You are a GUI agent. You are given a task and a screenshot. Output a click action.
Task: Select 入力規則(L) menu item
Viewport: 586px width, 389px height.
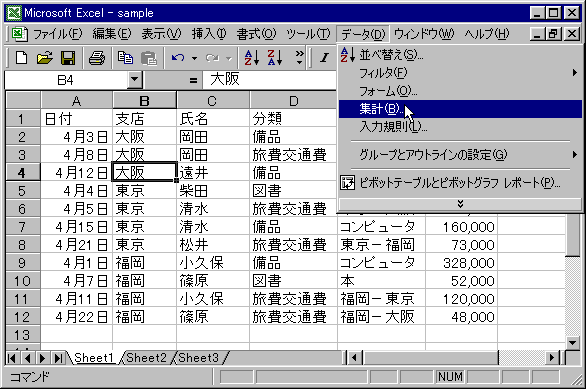(x=460, y=127)
